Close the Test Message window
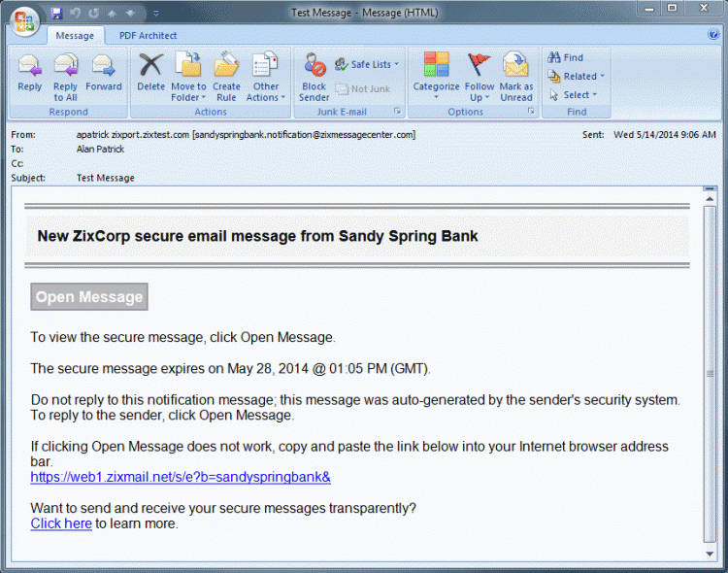This screenshot has width=728, height=573. 705,8
